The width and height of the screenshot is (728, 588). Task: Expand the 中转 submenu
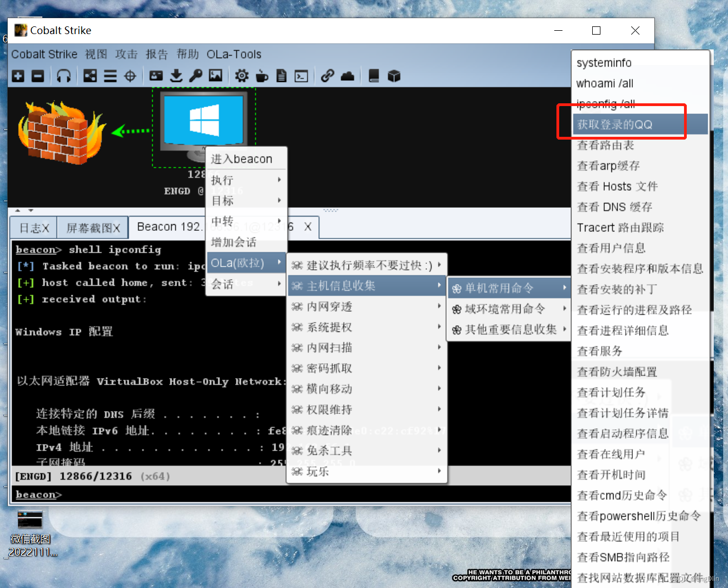tap(246, 221)
